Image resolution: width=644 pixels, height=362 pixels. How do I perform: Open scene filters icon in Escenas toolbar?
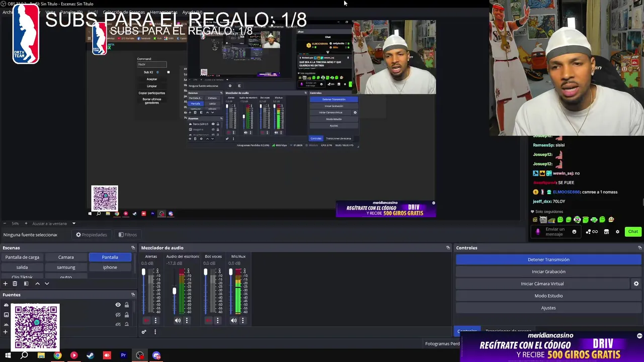tap(26, 284)
